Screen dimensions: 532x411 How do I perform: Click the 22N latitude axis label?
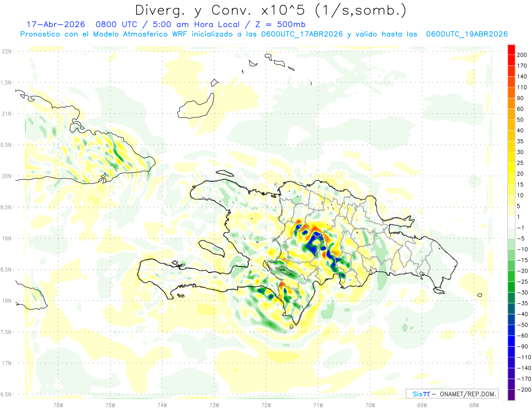[x=7, y=51]
